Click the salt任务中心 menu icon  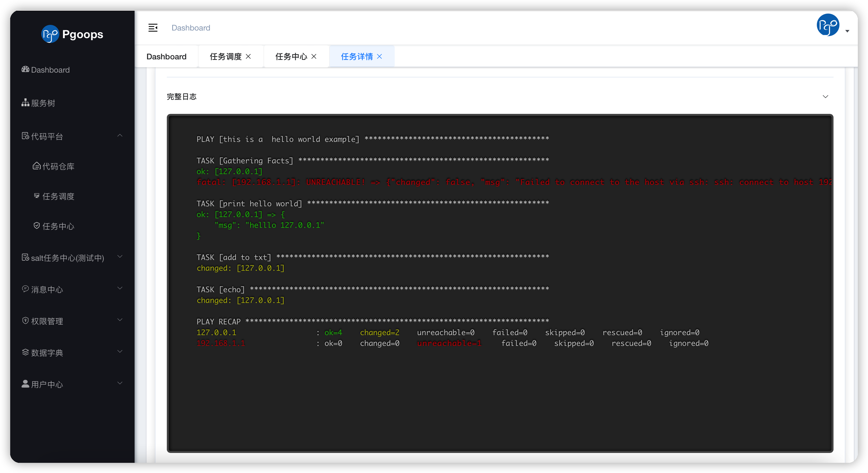tap(25, 257)
